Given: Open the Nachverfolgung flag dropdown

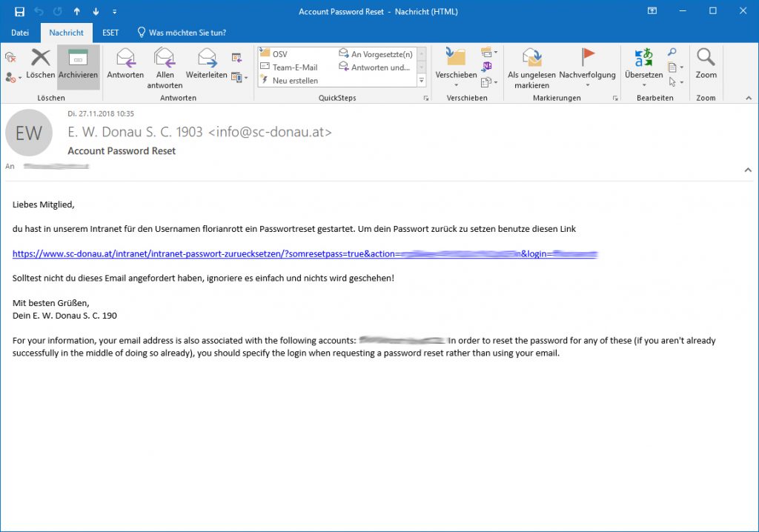Looking at the screenshot, I should pos(587,67).
